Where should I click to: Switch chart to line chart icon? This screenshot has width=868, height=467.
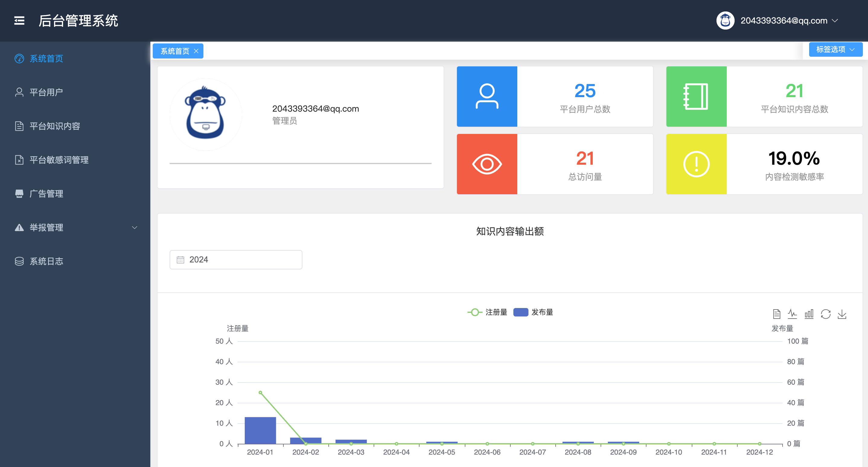tap(793, 314)
